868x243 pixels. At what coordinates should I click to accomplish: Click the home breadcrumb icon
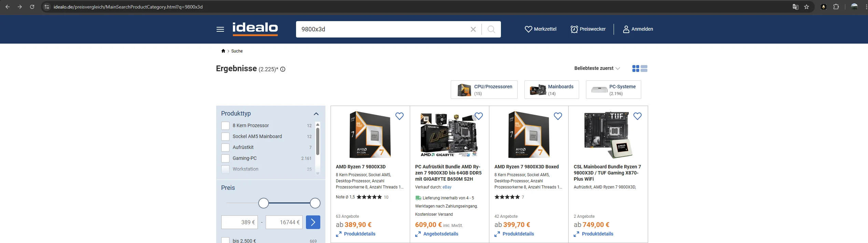(223, 51)
